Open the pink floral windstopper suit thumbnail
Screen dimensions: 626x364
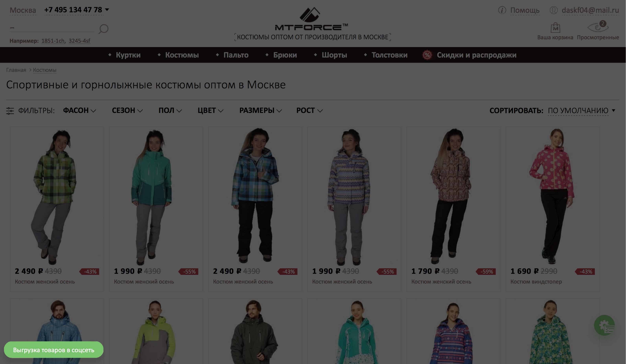pyautogui.click(x=552, y=196)
